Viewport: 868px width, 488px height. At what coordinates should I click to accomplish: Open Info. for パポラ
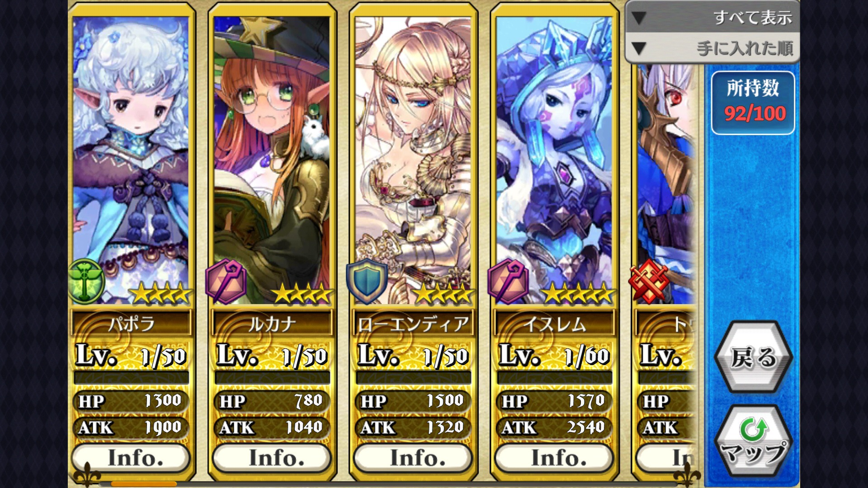click(131, 458)
